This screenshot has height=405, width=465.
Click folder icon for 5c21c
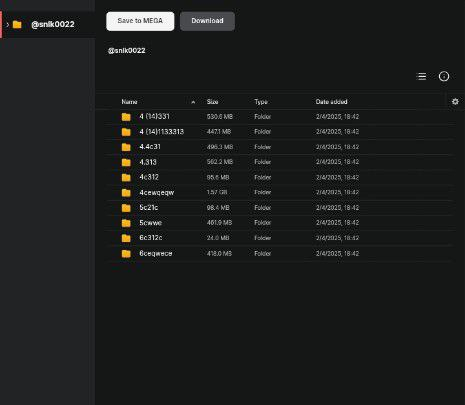[x=126, y=208]
